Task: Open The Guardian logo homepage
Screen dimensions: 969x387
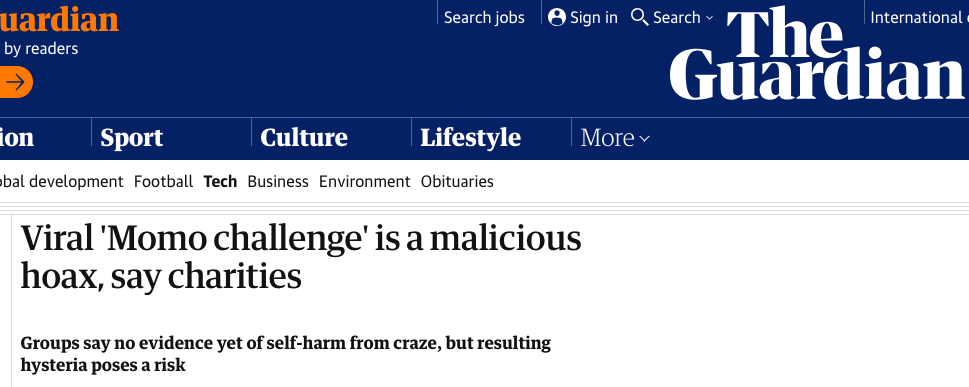Action: pyautogui.click(x=816, y=54)
